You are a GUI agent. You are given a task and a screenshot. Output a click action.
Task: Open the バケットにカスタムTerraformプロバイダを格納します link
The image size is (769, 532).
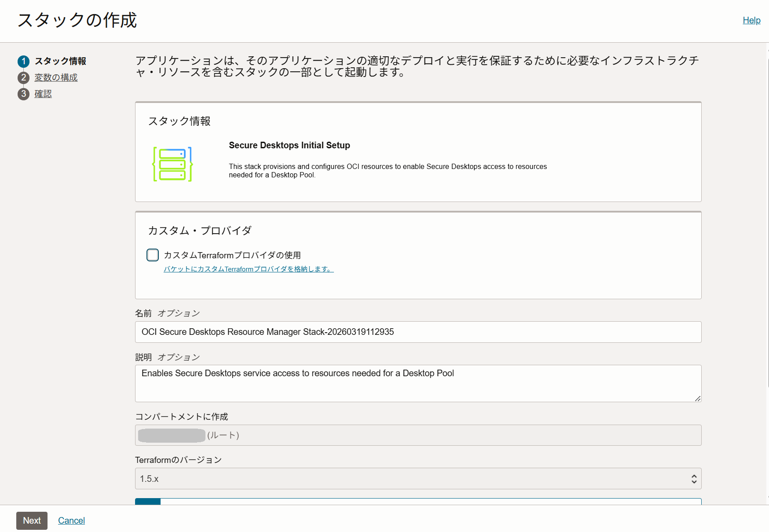(x=248, y=269)
